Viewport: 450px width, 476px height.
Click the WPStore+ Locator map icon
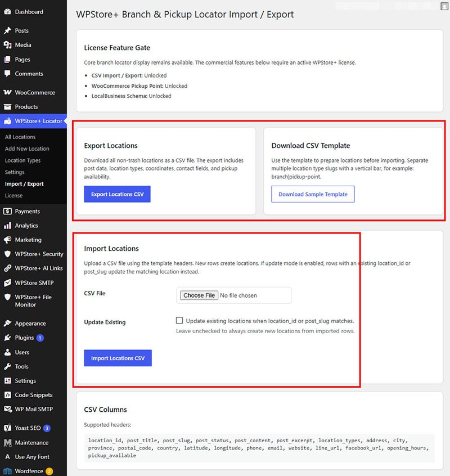click(x=7, y=121)
